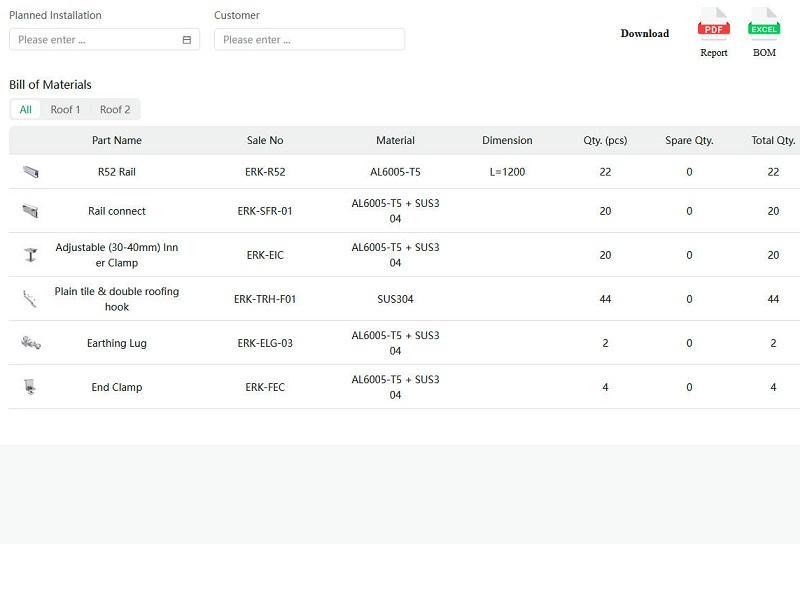Screen dimensions: 800x600
Task: Click the R52 Rail part thumbnail
Action: click(31, 172)
